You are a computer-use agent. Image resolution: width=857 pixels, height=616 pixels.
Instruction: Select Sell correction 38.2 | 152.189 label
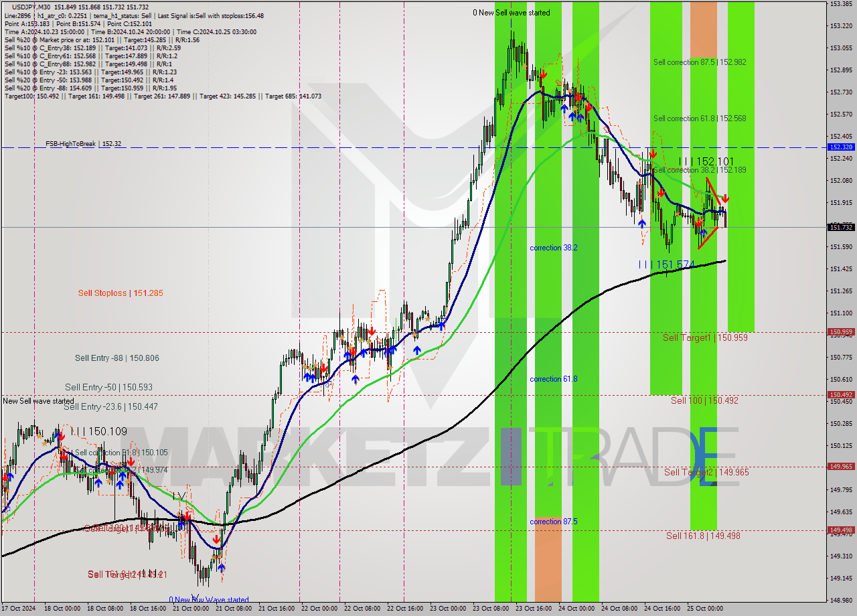tap(700, 170)
